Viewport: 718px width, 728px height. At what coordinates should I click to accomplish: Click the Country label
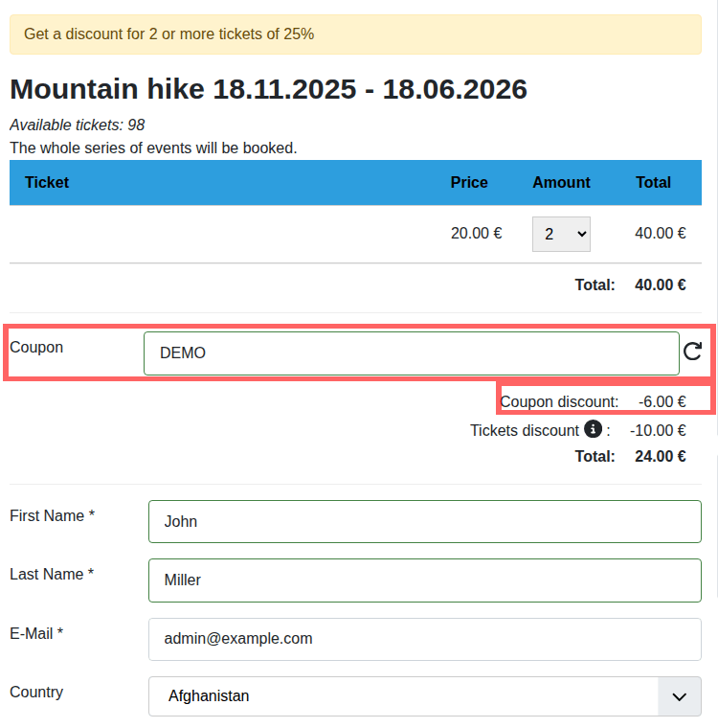pyautogui.click(x=36, y=692)
